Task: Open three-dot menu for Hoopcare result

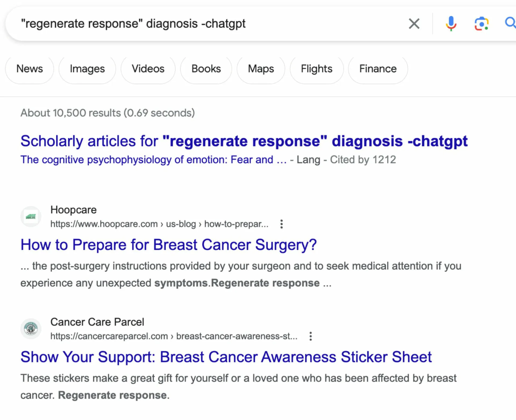Action: [x=281, y=224]
